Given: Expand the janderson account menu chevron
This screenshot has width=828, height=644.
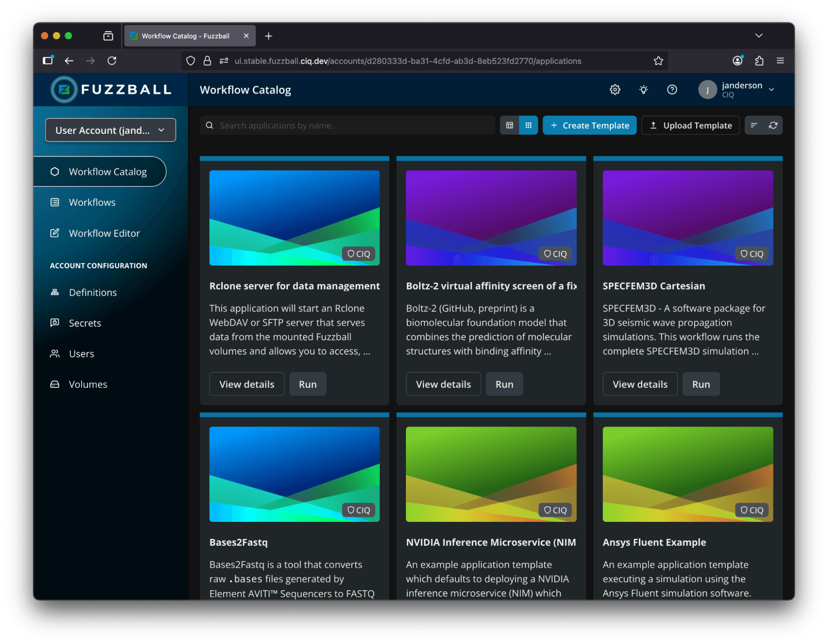Looking at the screenshot, I should [x=771, y=89].
